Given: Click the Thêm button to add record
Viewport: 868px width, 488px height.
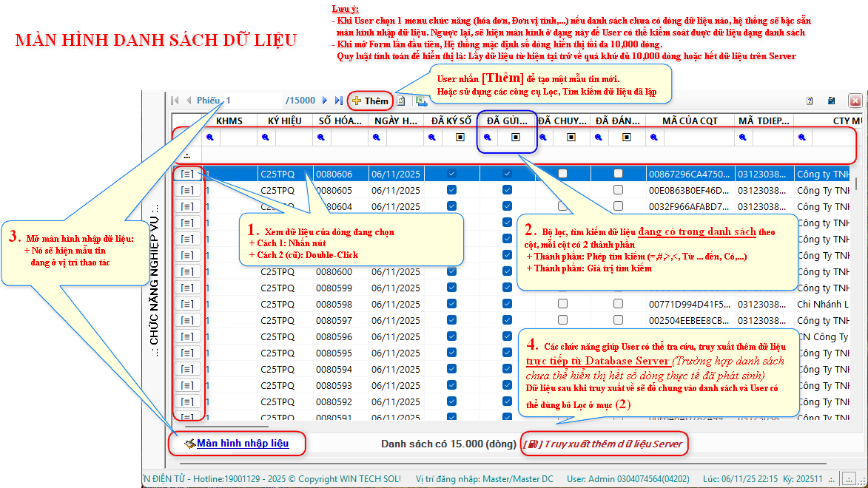Looking at the screenshot, I should [x=371, y=101].
